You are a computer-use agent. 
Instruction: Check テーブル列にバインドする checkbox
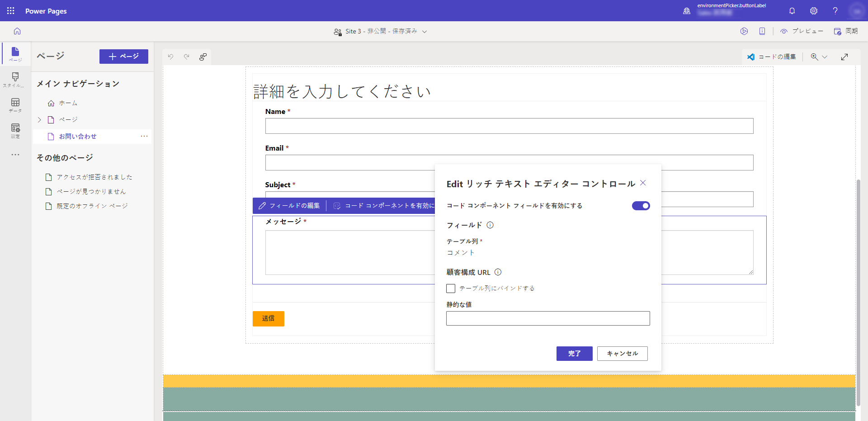[451, 289]
